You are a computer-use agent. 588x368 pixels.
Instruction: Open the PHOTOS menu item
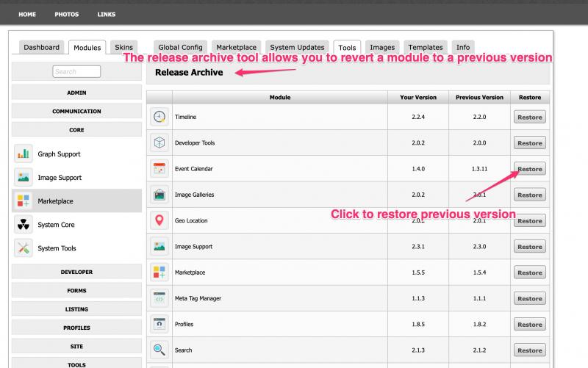click(66, 14)
